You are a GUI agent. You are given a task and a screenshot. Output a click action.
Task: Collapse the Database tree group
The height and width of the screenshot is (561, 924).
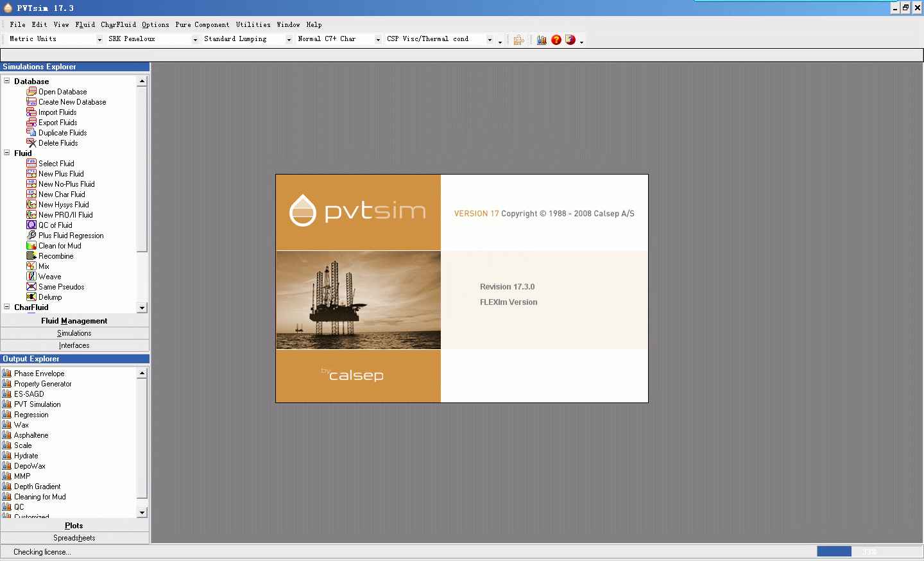7,81
